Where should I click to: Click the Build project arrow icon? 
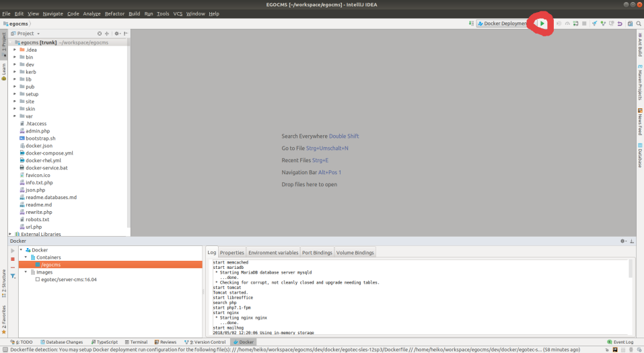pyautogui.click(x=471, y=24)
